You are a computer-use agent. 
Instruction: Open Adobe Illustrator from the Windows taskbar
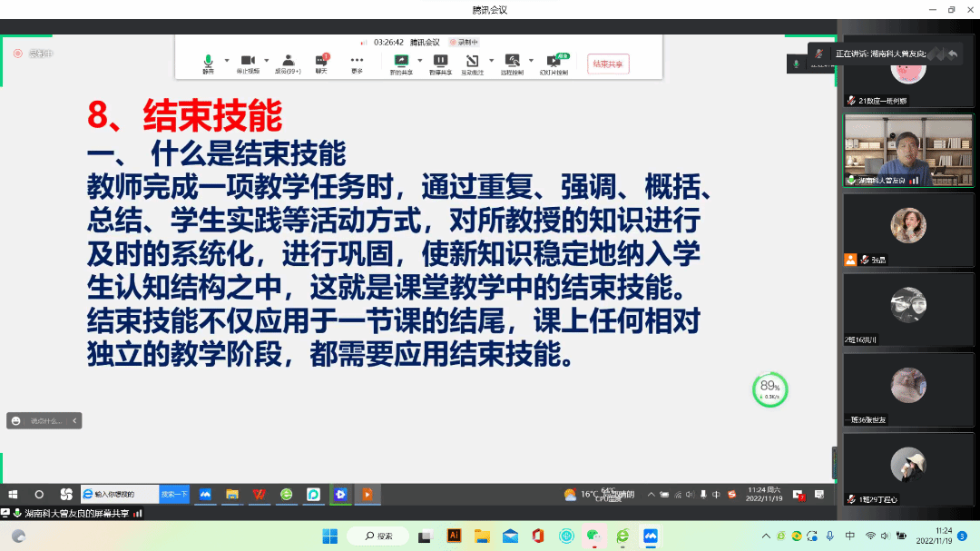(454, 536)
